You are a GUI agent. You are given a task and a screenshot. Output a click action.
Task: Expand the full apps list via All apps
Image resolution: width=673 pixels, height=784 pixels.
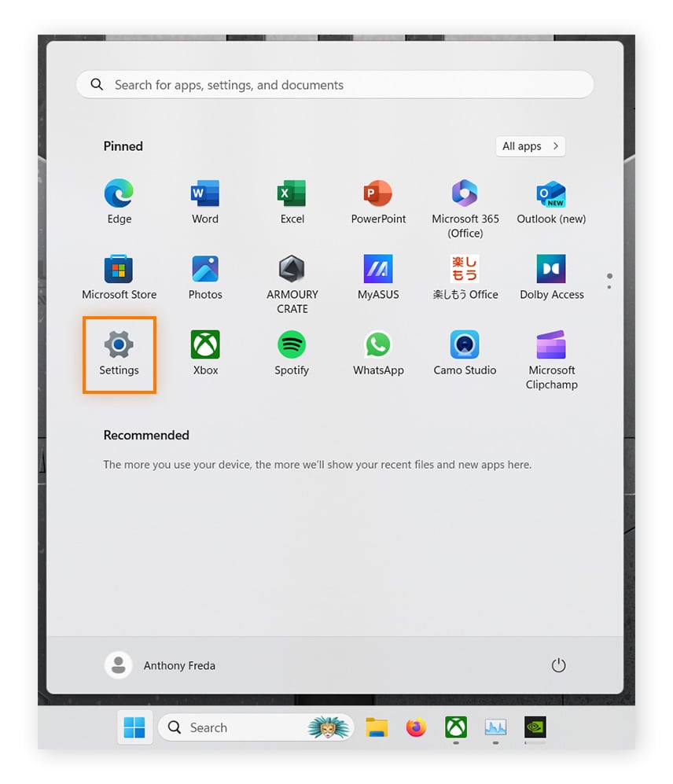pyautogui.click(x=530, y=146)
